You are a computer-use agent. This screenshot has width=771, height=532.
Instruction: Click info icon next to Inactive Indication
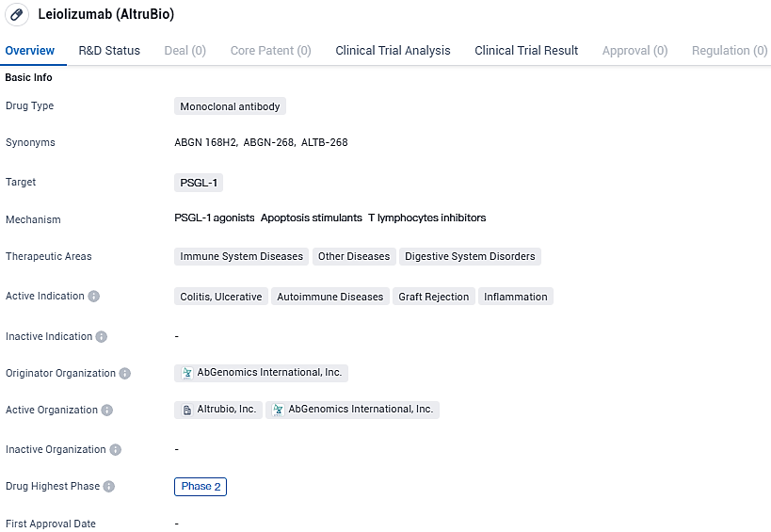[x=102, y=337]
